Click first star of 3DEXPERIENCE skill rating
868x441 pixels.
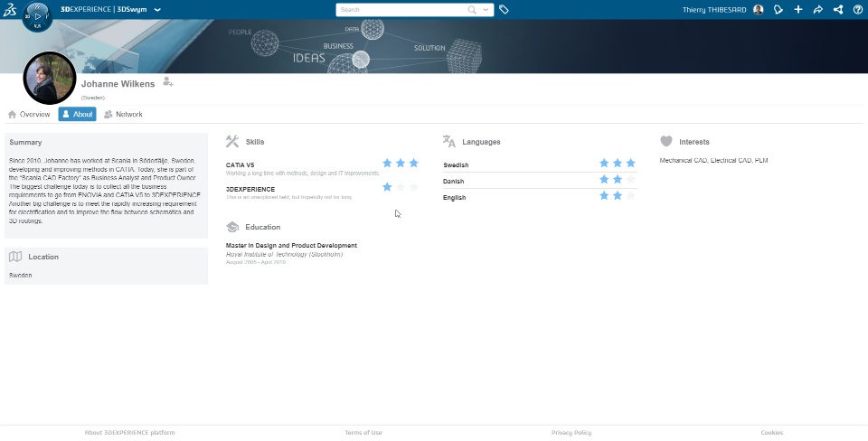tap(387, 187)
